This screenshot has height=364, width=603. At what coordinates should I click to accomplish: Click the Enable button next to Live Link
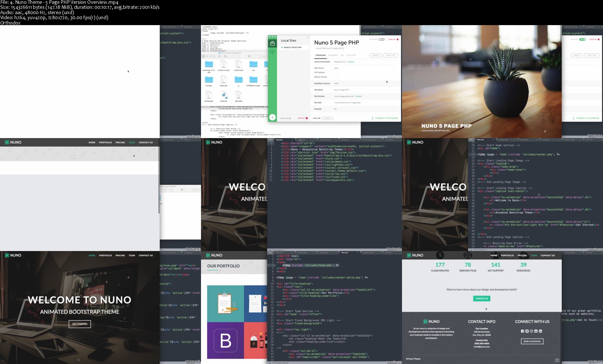tap(327, 118)
